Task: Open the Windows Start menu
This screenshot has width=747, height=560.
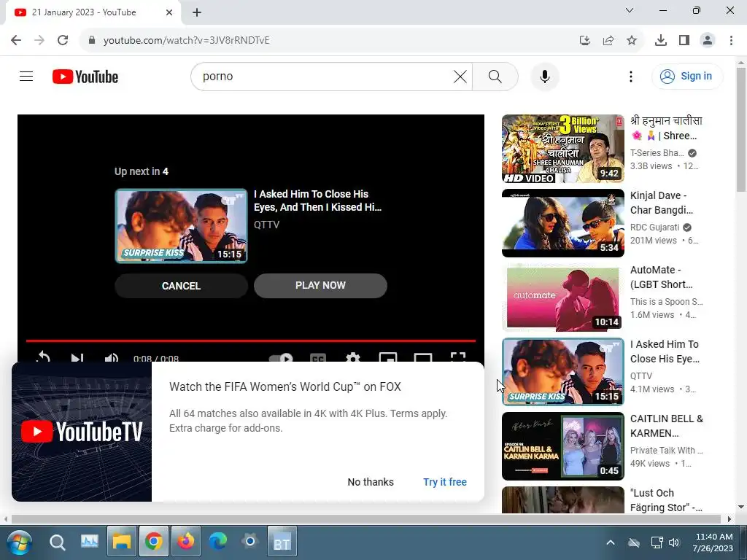Action: [18, 542]
